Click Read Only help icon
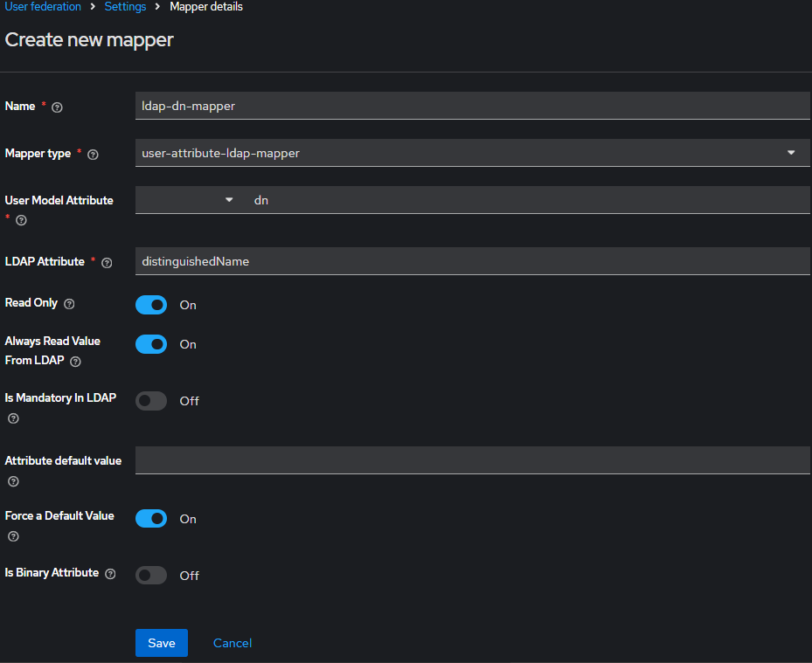812x663 pixels. [70, 304]
